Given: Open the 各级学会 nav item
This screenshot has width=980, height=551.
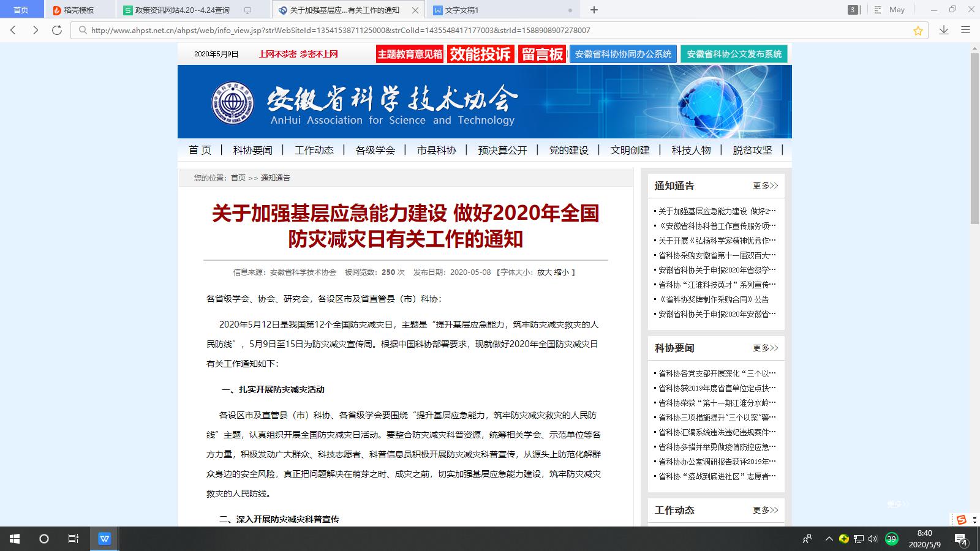Looking at the screenshot, I should point(375,150).
